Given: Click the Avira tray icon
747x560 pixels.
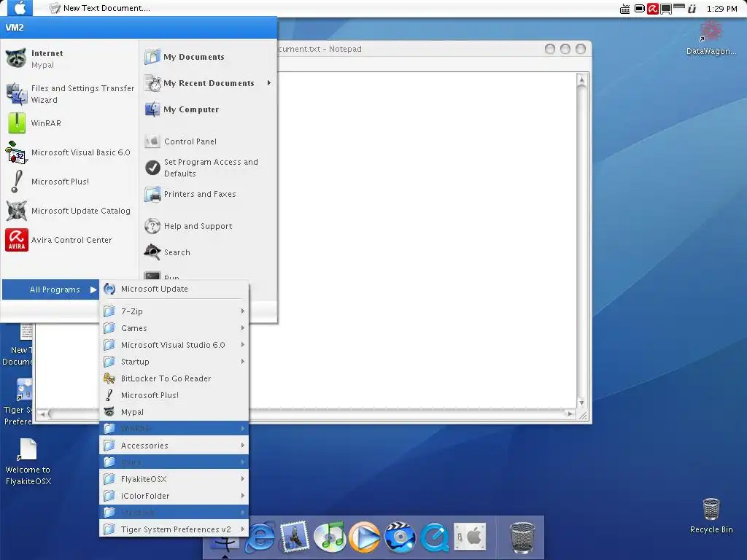Looking at the screenshot, I should click(x=653, y=9).
